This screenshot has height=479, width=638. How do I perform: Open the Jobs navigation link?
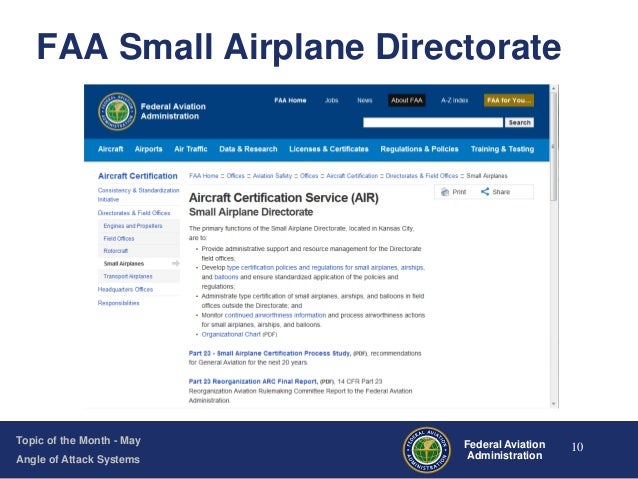(331, 100)
